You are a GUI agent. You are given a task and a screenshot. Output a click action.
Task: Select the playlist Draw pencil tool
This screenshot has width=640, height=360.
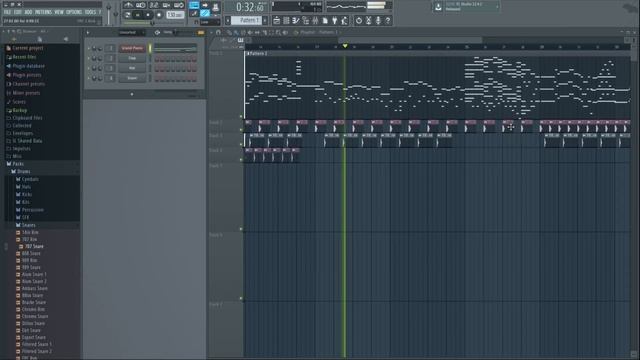(229, 32)
